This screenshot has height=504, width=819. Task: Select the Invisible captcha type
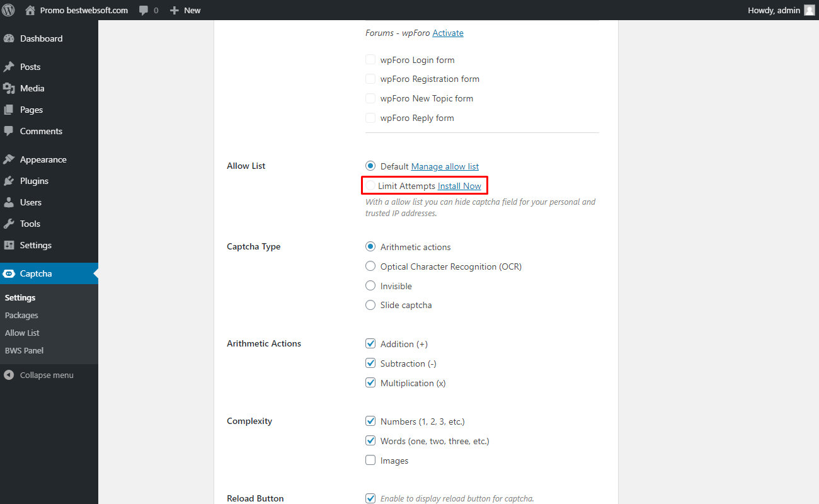coord(370,286)
